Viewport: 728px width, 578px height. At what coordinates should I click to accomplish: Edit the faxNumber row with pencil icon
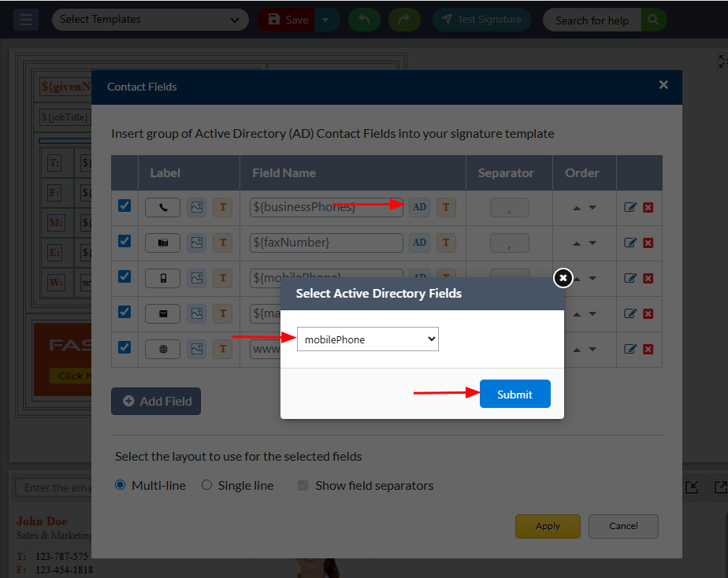click(x=630, y=243)
